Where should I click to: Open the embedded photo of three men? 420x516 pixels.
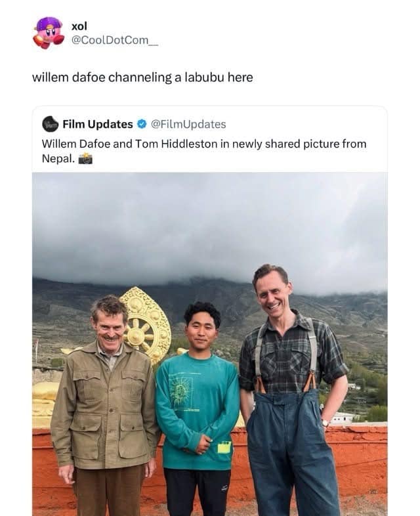[x=210, y=344]
